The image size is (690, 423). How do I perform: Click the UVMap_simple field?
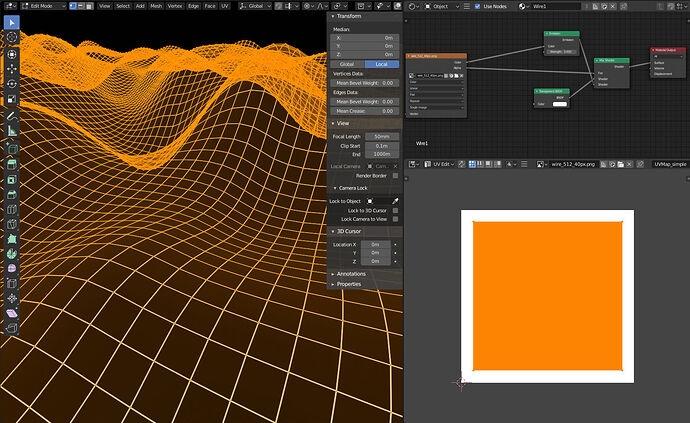670,164
